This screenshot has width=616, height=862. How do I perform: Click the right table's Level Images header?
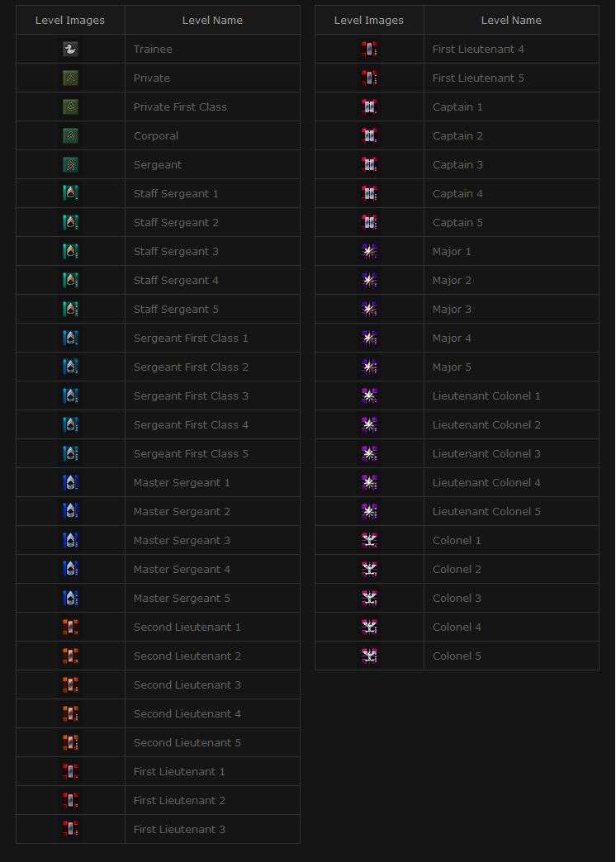(369, 21)
